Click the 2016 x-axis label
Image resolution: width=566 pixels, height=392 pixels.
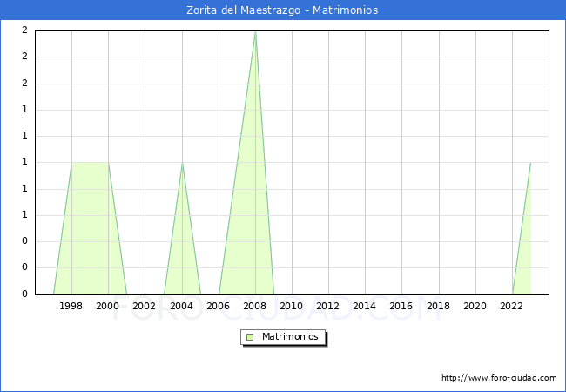401,306
